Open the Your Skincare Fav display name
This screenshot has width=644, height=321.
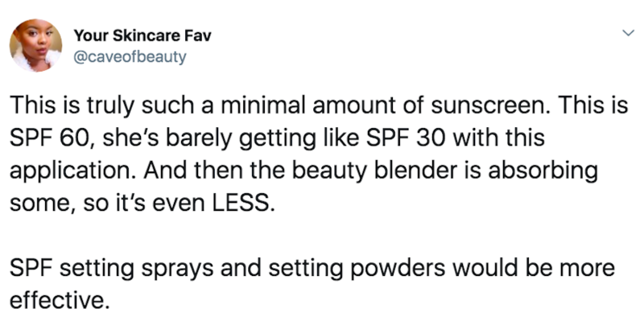pyautogui.click(x=142, y=36)
